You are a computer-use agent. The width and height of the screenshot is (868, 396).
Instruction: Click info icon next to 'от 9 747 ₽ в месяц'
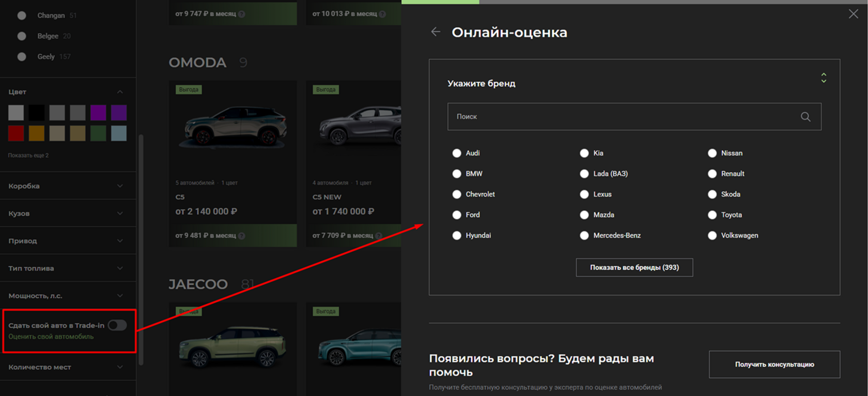pos(242,14)
